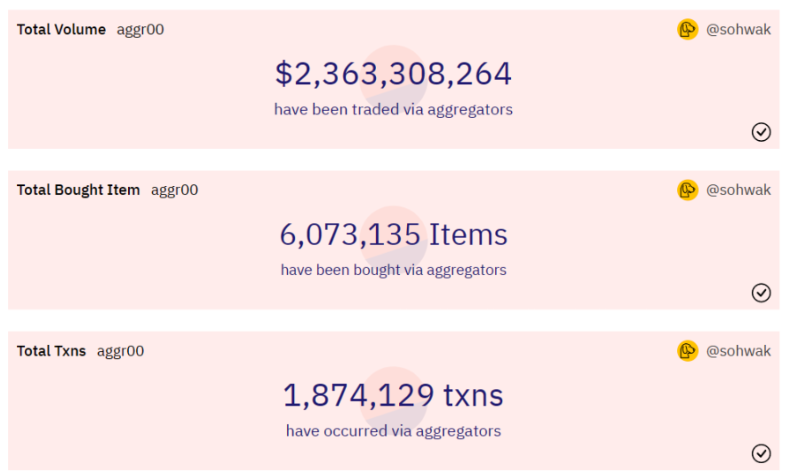Click the avatar icon in Total Volume card
This screenshot has height=476, width=785.
[687, 30]
